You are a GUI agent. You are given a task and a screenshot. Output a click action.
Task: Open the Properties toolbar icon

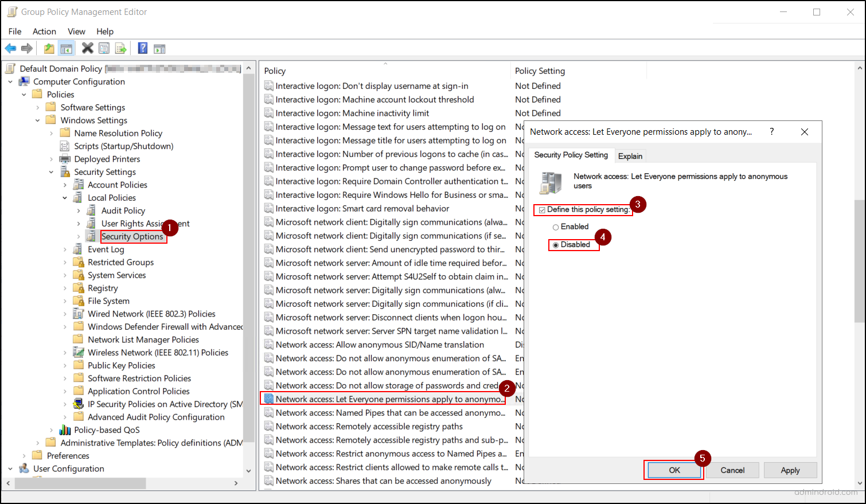[x=104, y=48]
